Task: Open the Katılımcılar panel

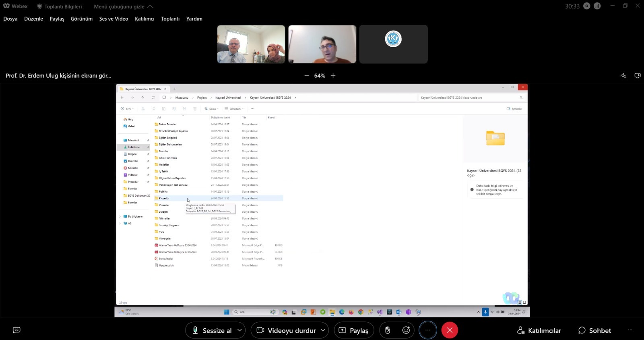Action: point(539,330)
